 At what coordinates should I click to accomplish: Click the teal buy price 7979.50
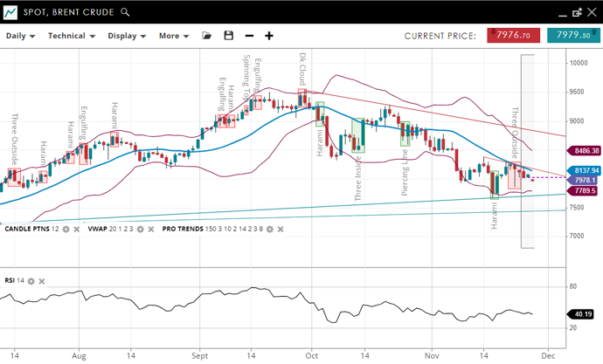pos(572,36)
